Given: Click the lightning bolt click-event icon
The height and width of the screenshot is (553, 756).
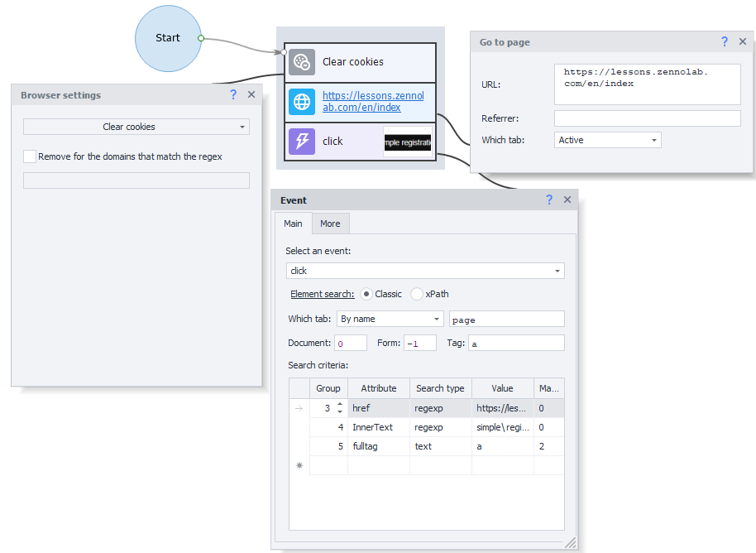Looking at the screenshot, I should click(302, 142).
